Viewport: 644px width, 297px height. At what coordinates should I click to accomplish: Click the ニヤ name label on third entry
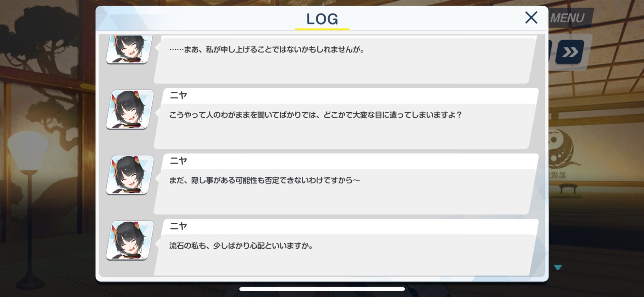[x=178, y=161]
